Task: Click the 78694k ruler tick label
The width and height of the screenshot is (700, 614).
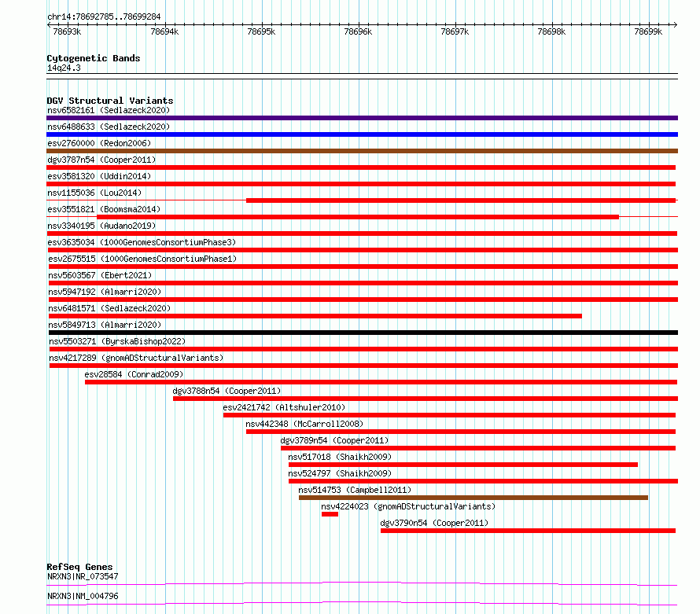Action: point(164,31)
